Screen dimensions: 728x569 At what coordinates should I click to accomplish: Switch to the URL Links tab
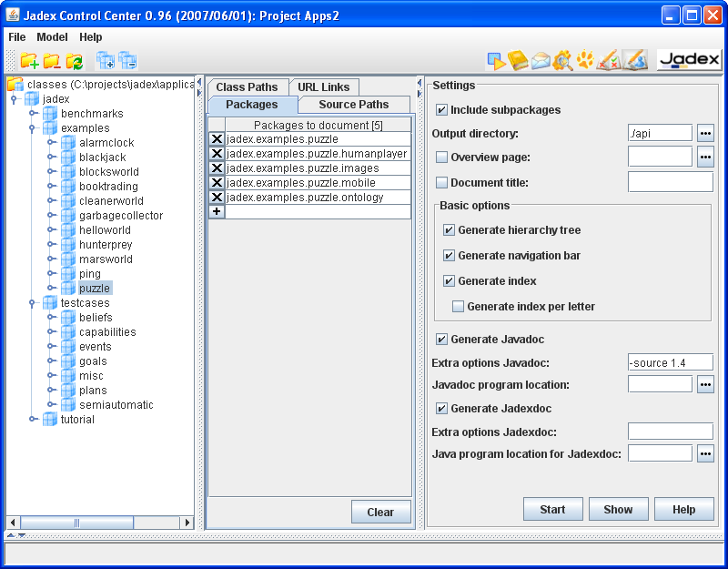(324, 86)
